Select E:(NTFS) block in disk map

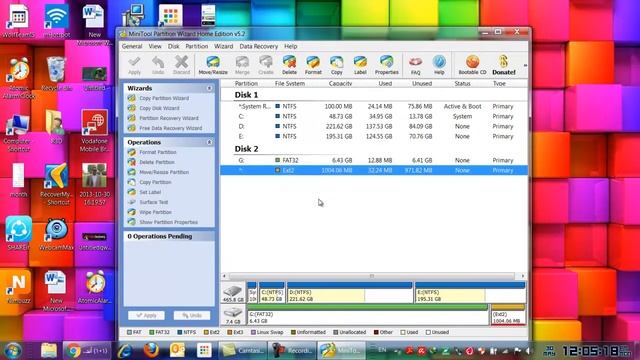[470, 293]
